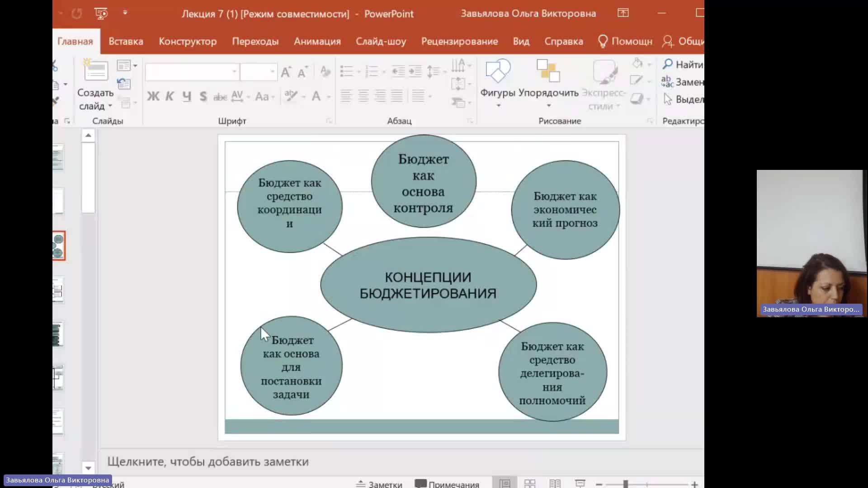Open Упорядочить arrange menu
Screen dimensions: 868x488
548,83
